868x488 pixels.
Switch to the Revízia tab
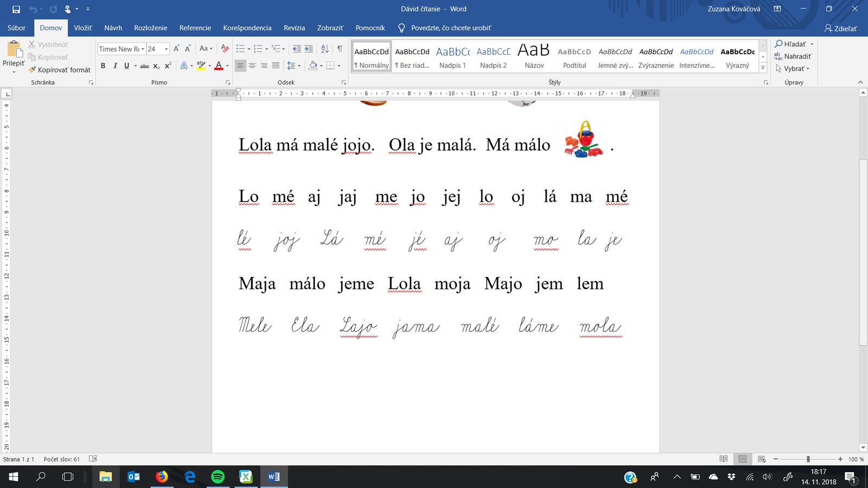[294, 28]
